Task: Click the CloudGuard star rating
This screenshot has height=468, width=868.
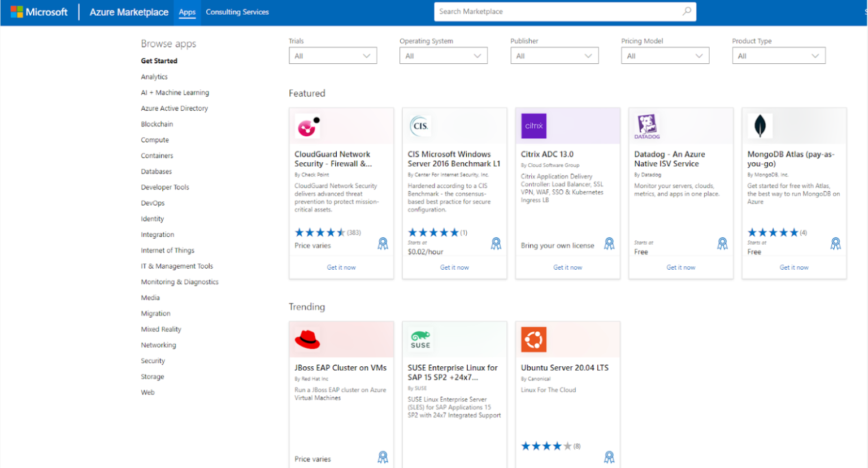Action: click(320, 232)
